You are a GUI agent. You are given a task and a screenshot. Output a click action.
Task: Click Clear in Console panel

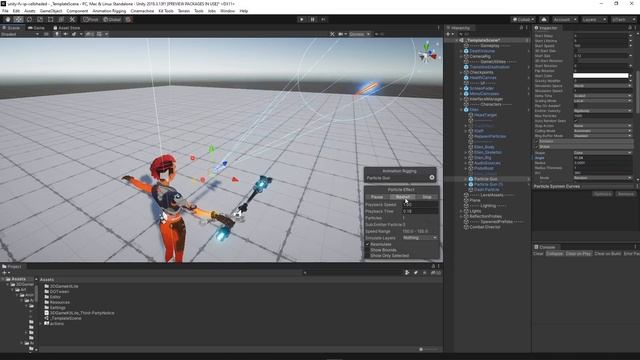538,253
